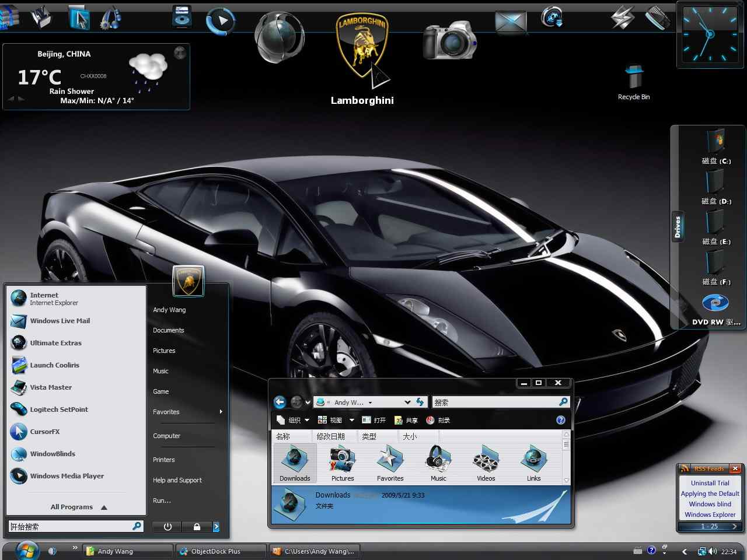Open recent pages dropdown beside forward button
This screenshot has height=560, width=747.
308,402
